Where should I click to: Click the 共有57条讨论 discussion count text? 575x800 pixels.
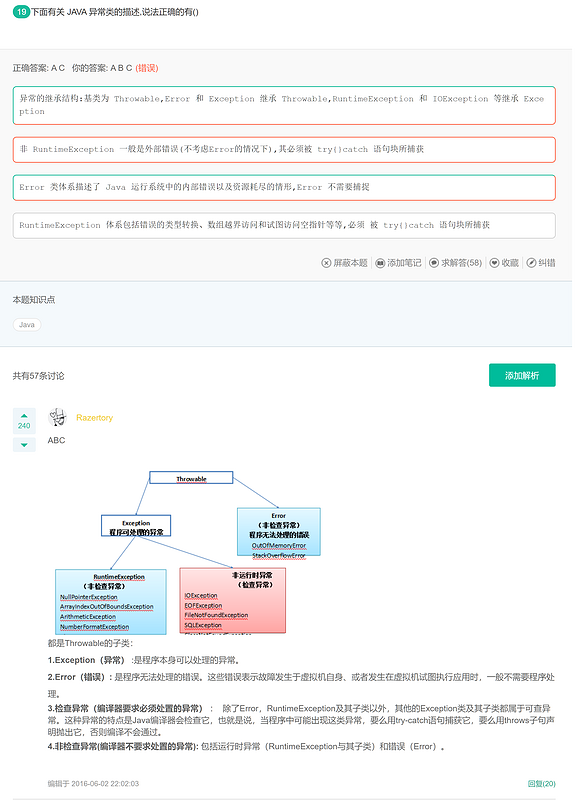click(38, 377)
